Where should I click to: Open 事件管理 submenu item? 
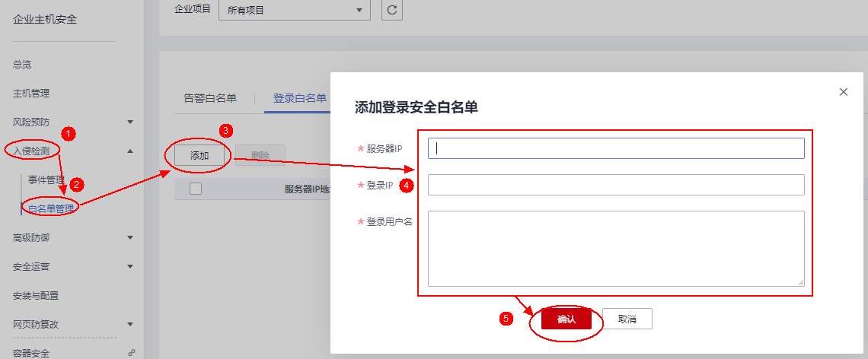point(46,179)
